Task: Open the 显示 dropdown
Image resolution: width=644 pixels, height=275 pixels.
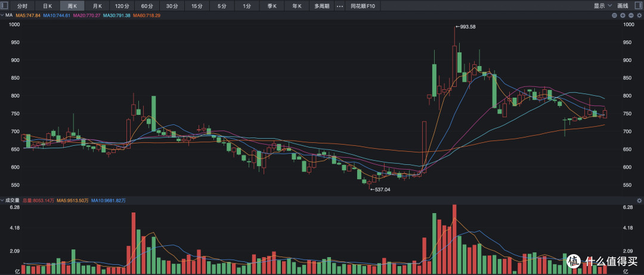Action: tap(602, 6)
